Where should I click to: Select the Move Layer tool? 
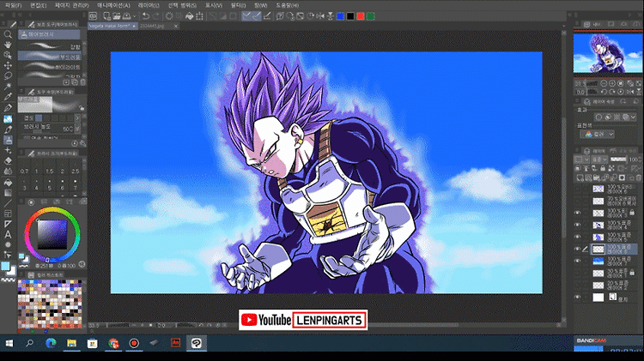[8, 65]
